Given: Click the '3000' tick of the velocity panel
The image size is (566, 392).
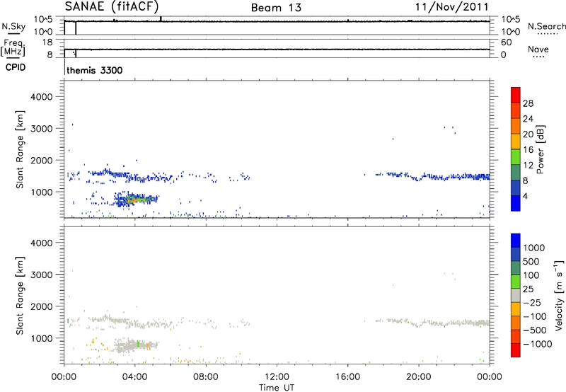Looking at the screenshot, I should [41, 275].
